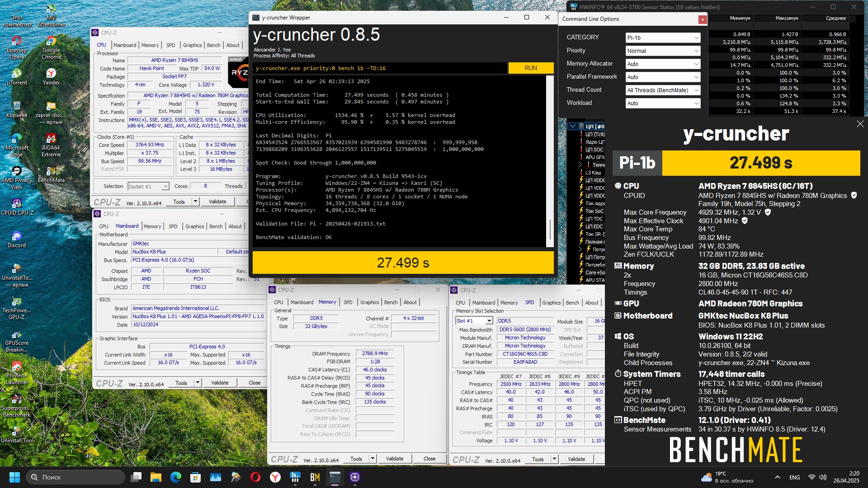Open the SPD tab in CPU-Z Memory window
Screen dimensions: 868x488
point(348,302)
